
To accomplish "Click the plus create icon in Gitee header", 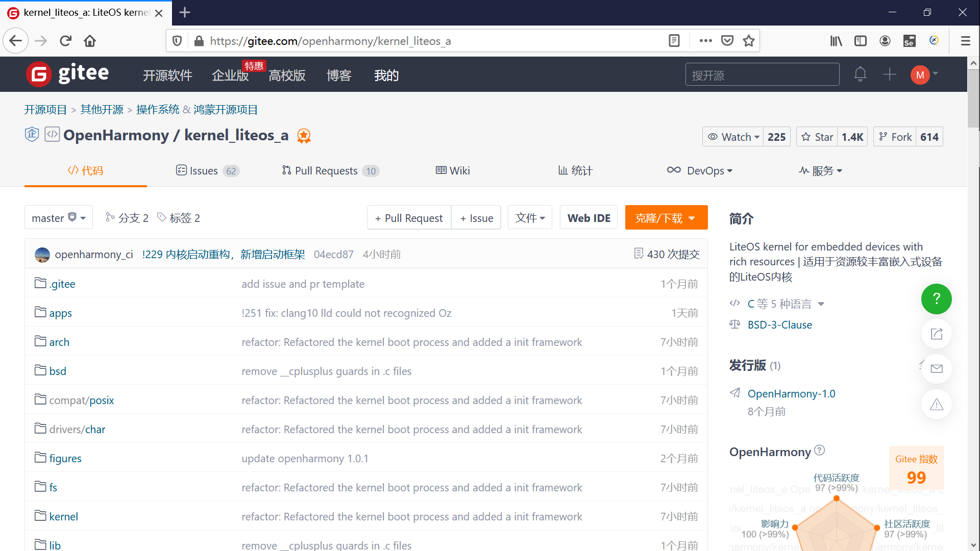I will [x=889, y=74].
